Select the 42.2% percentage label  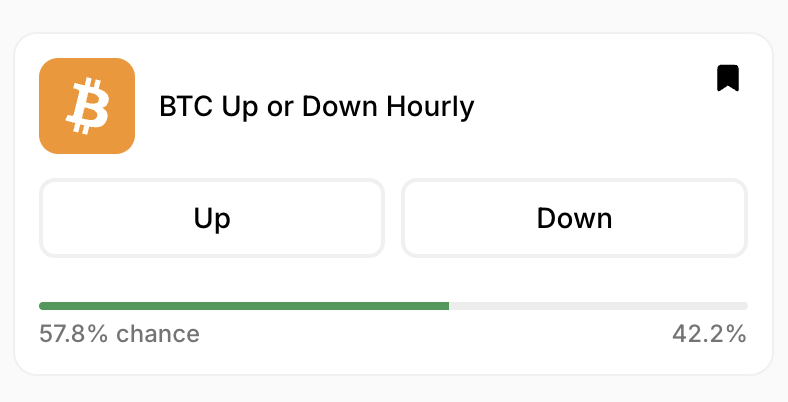709,334
